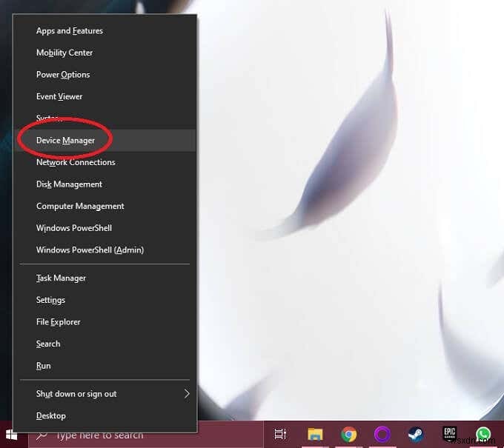This screenshot has height=448, width=504.
Task: Expand Shut down or sign out submenu
Action: pos(105,394)
